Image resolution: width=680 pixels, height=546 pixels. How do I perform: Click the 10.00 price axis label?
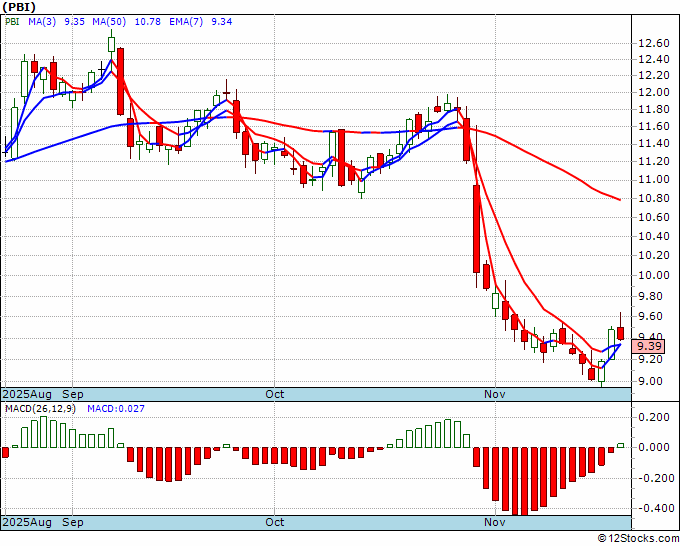[x=654, y=275]
